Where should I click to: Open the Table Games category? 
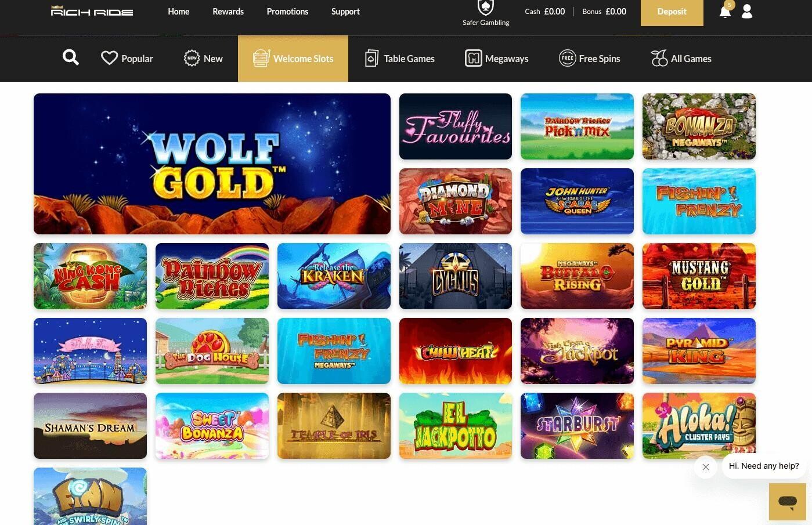click(399, 59)
